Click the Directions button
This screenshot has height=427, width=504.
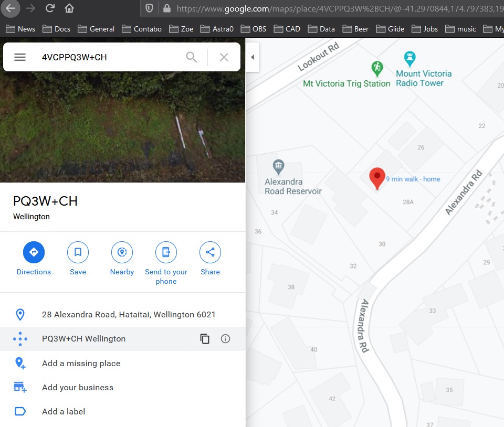[34, 253]
